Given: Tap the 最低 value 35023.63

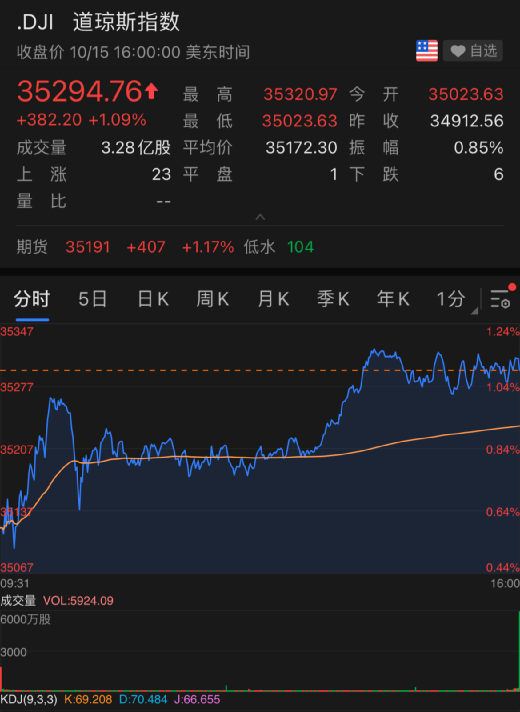Looking at the screenshot, I should (300, 121).
